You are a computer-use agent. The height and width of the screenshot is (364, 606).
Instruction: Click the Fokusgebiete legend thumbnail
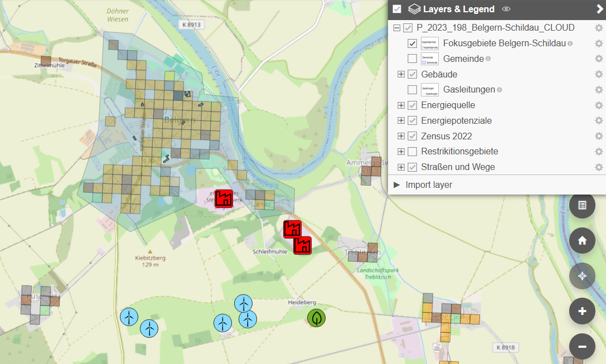pyautogui.click(x=430, y=43)
